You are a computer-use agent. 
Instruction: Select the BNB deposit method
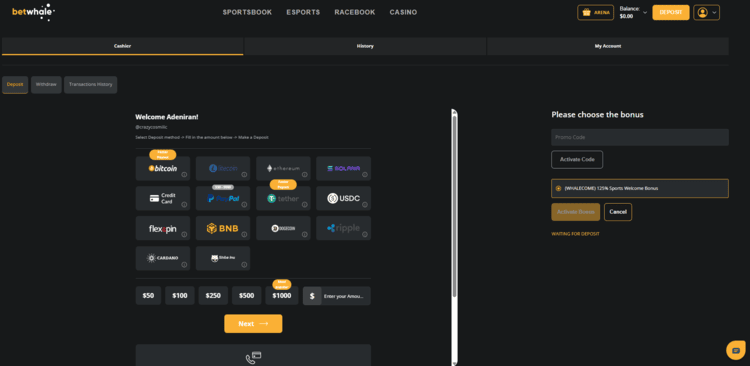point(223,228)
